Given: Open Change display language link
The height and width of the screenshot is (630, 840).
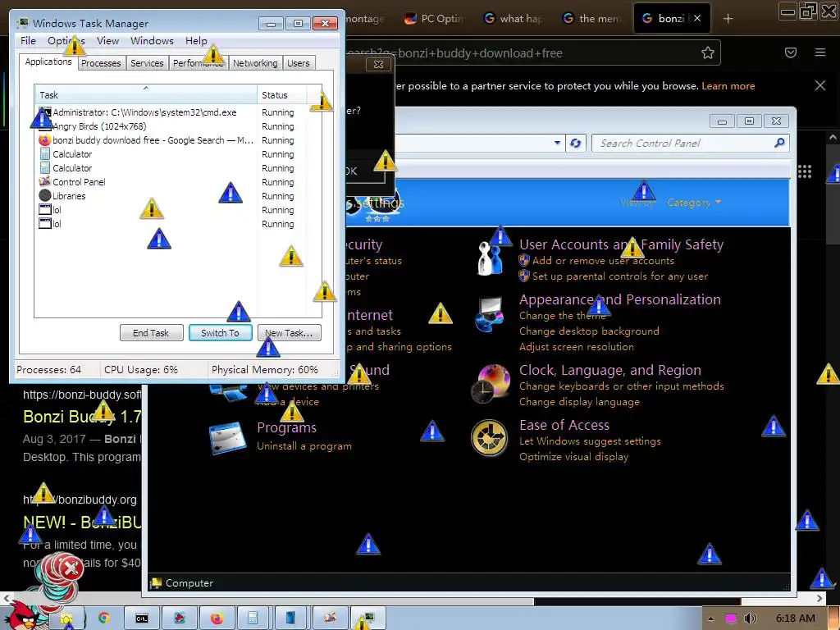Looking at the screenshot, I should [579, 401].
